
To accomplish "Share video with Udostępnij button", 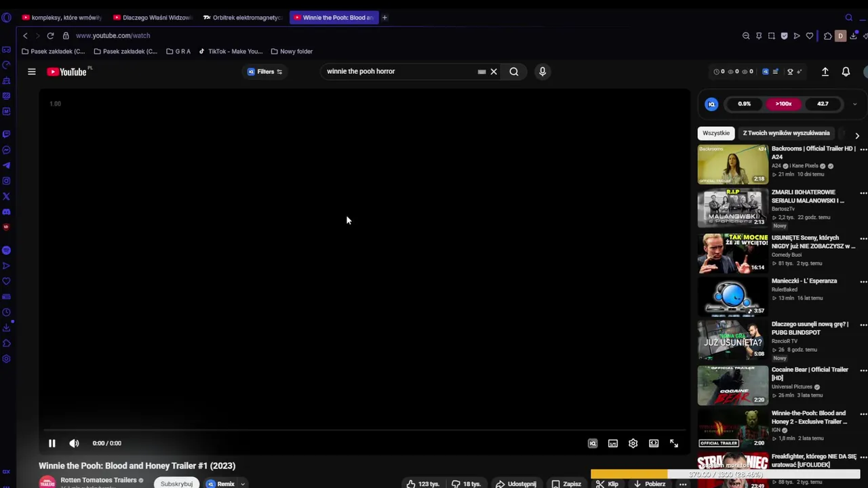I will click(x=516, y=484).
